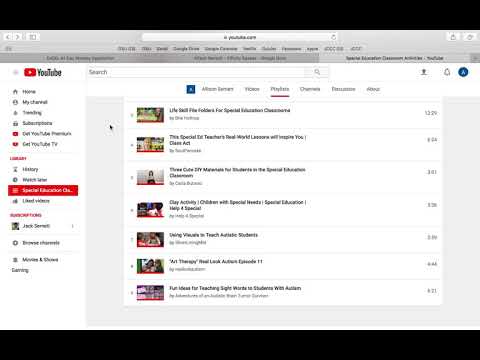
Task: Click title Life Skill File Folders For Special Education
Action: 230,110
